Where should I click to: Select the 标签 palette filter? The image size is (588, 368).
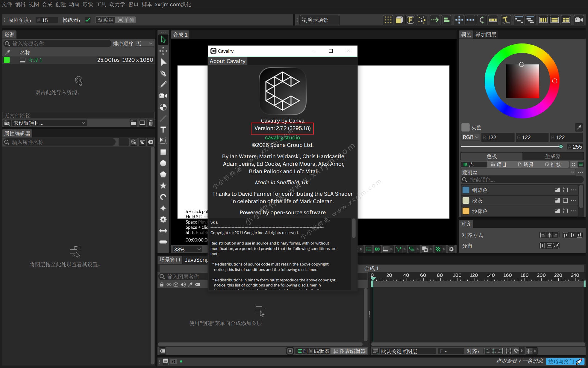[x=553, y=165]
